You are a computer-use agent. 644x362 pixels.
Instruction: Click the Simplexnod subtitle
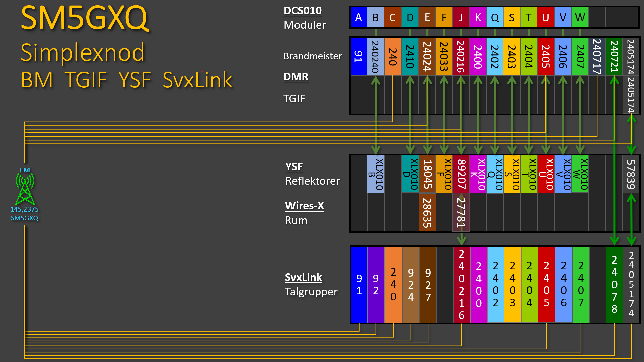coord(83,53)
